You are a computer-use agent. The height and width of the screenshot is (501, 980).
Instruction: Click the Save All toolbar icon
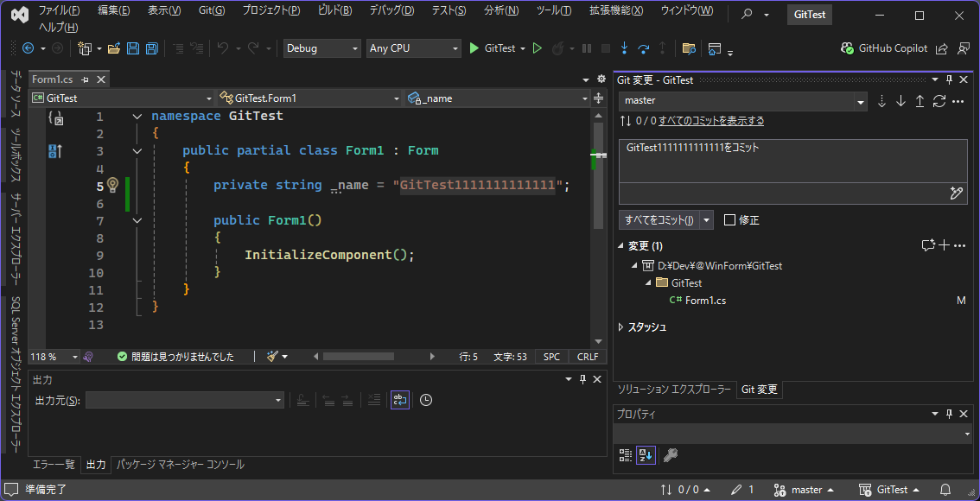pos(151,48)
